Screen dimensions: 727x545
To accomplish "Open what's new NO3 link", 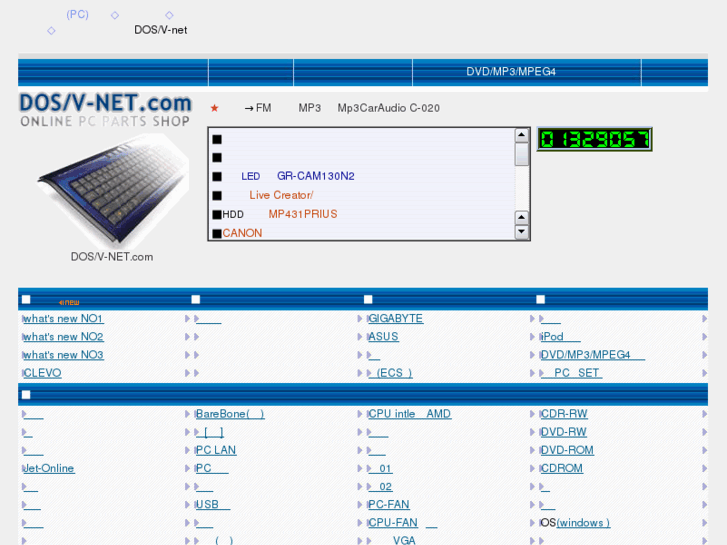I will [64, 355].
